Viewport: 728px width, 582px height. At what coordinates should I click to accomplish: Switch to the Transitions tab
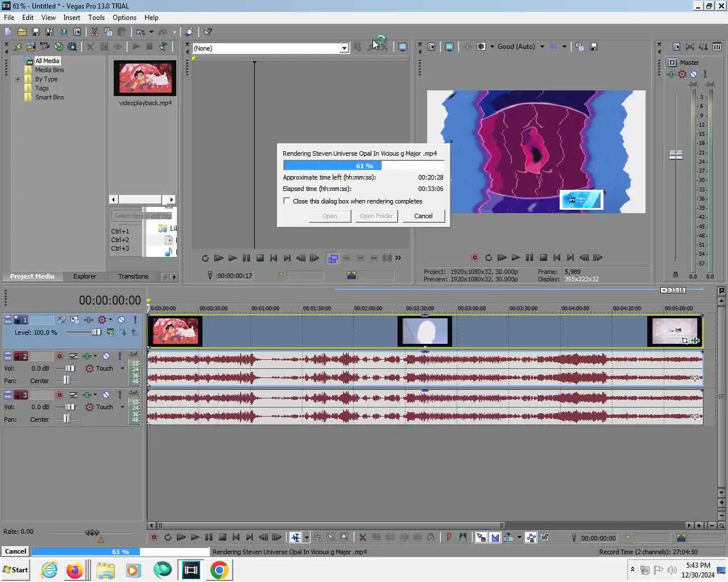click(133, 276)
